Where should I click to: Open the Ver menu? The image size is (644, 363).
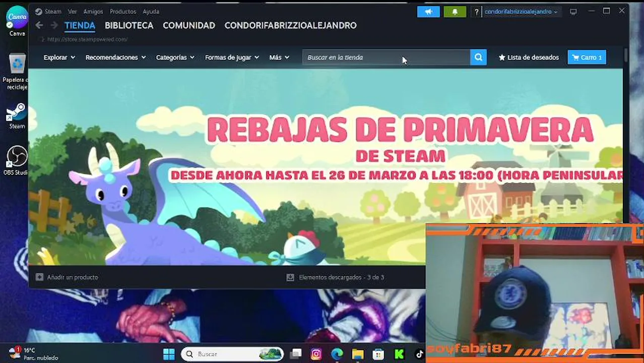click(72, 11)
